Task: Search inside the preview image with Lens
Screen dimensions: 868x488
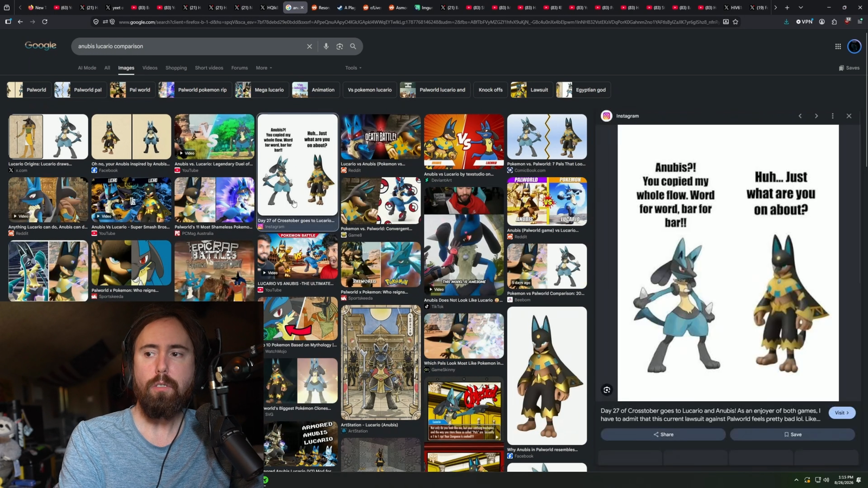Action: pos(607,390)
